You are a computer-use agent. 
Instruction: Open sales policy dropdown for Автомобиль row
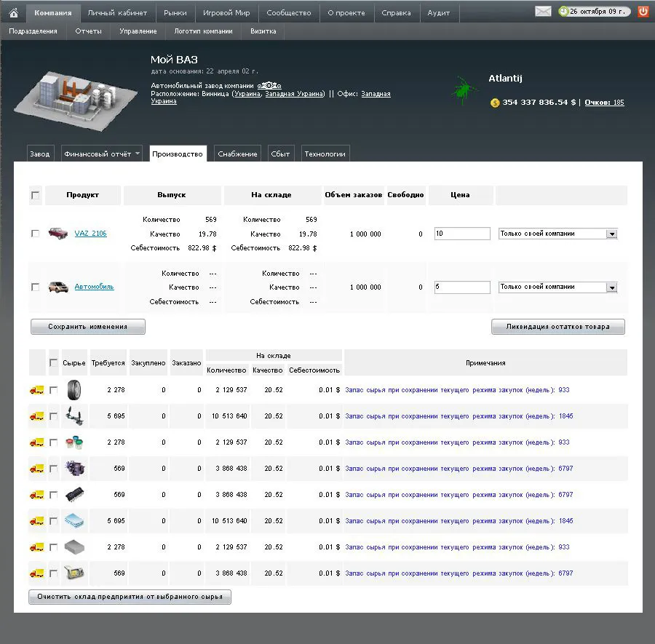[611, 287]
